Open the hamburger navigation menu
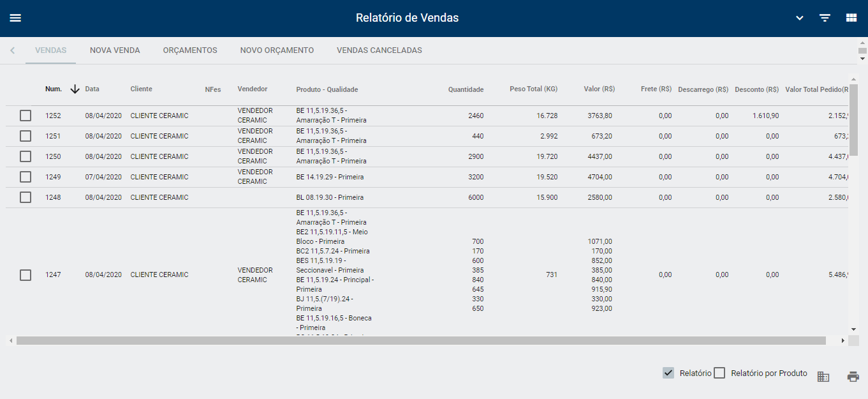The image size is (868, 399). [x=15, y=18]
